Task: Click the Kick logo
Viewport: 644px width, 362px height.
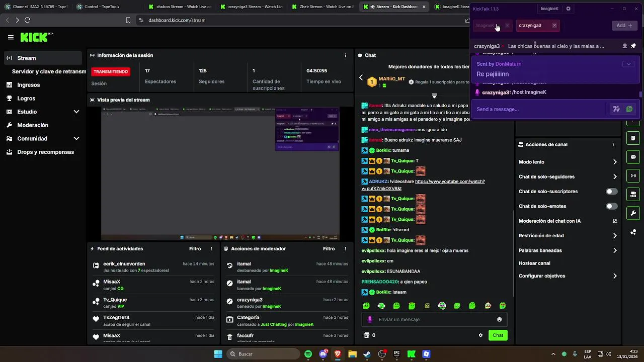Action: click(x=36, y=37)
